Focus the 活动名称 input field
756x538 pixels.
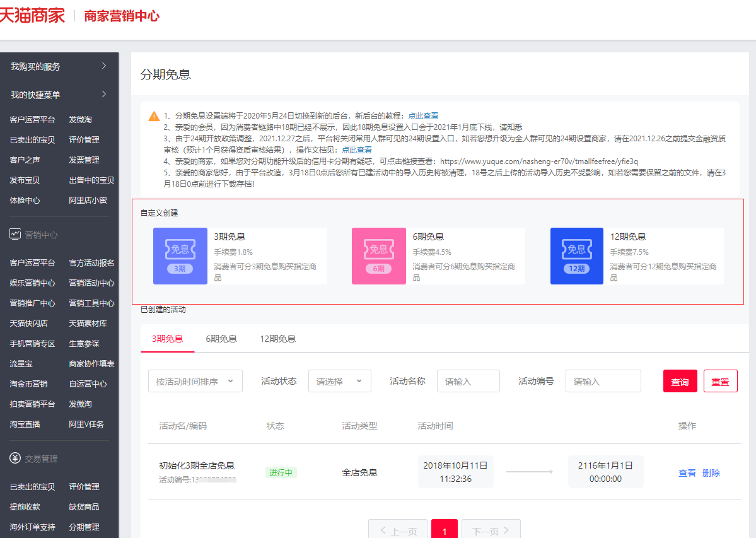[x=468, y=381]
